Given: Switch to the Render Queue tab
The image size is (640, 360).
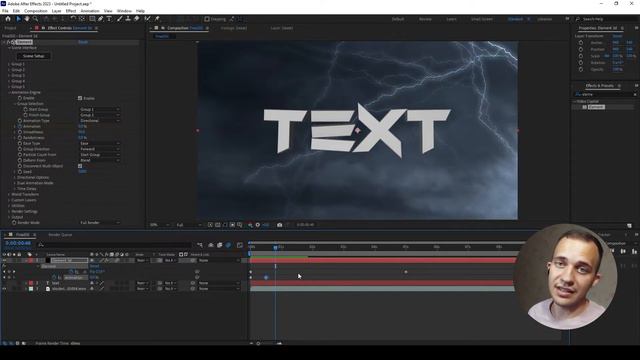Looking at the screenshot, I should 60,235.
